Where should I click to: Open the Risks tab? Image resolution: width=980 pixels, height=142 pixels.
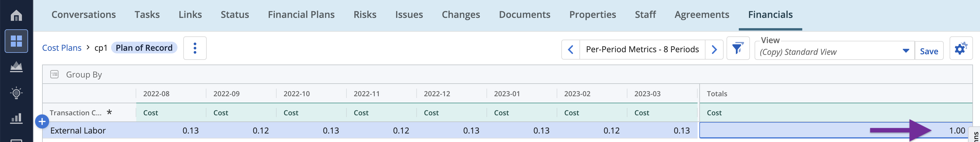click(365, 14)
